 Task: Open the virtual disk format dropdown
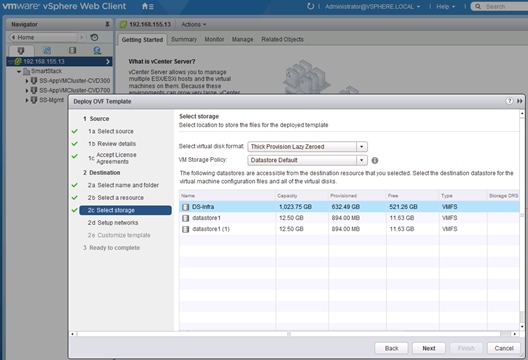[x=361, y=147]
